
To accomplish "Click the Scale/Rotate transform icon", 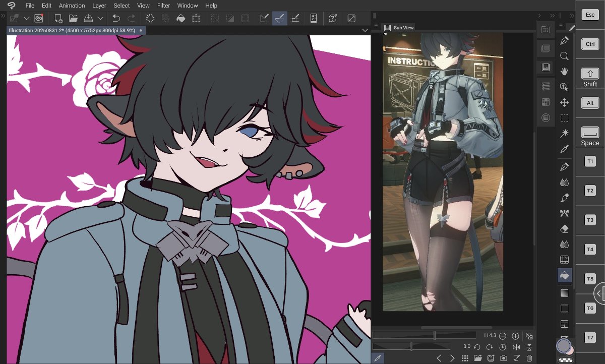I will 196,18.
